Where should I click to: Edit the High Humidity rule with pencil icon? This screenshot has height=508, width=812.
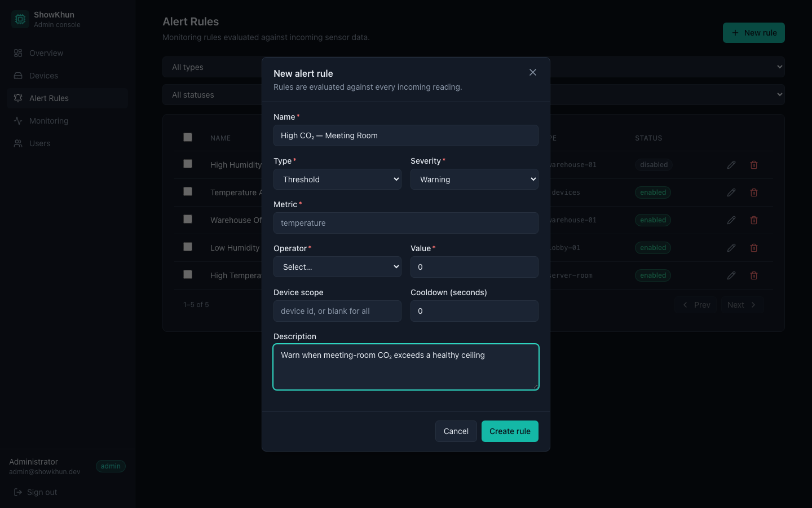[731, 165]
